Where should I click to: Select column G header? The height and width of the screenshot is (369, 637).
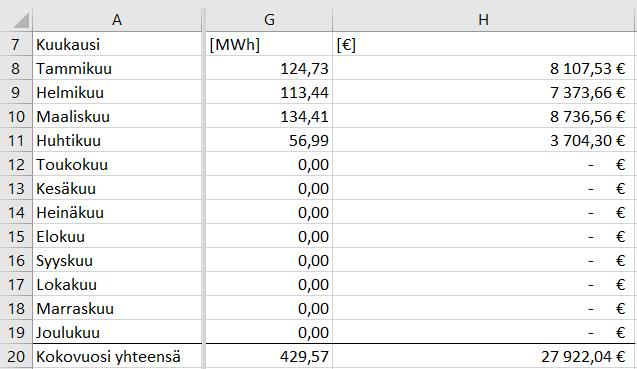click(269, 20)
